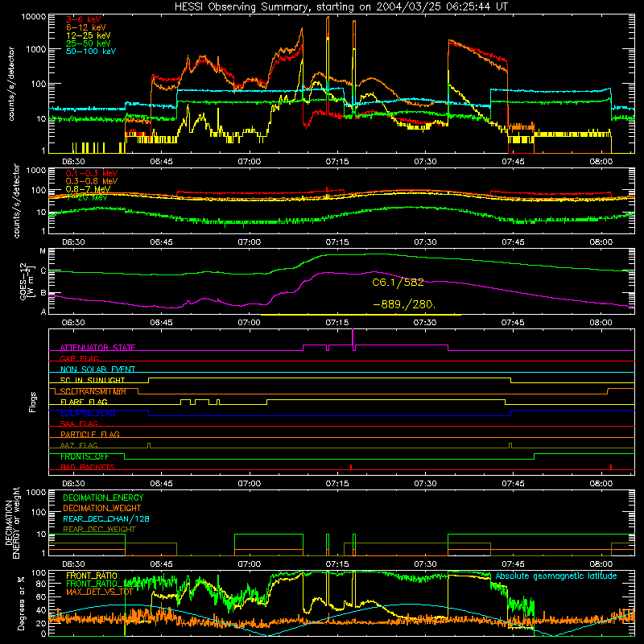The image size is (644, 644).
Task: Select the PARTICLE_FLAG label
Action: [x=90, y=434]
